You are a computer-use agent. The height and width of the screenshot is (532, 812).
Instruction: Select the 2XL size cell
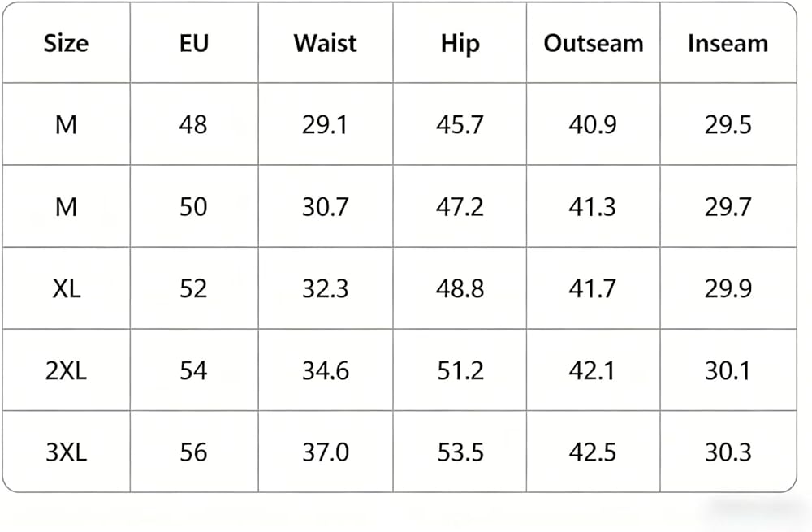(x=66, y=370)
